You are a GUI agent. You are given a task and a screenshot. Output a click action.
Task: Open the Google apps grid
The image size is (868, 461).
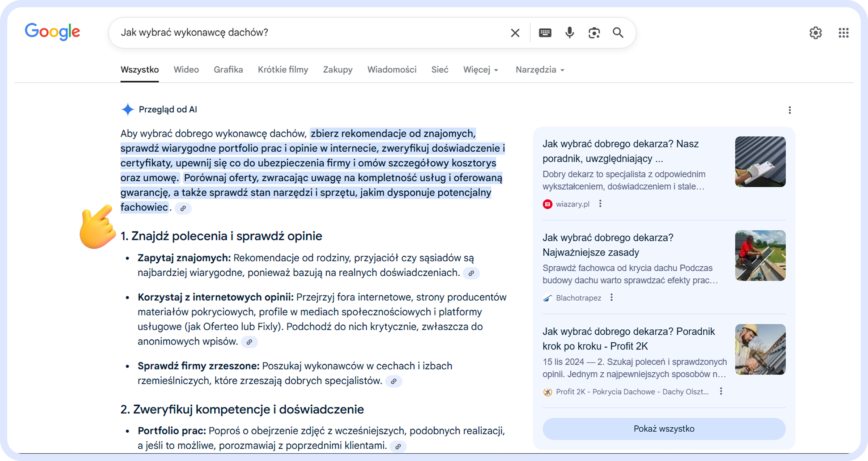[x=843, y=33]
